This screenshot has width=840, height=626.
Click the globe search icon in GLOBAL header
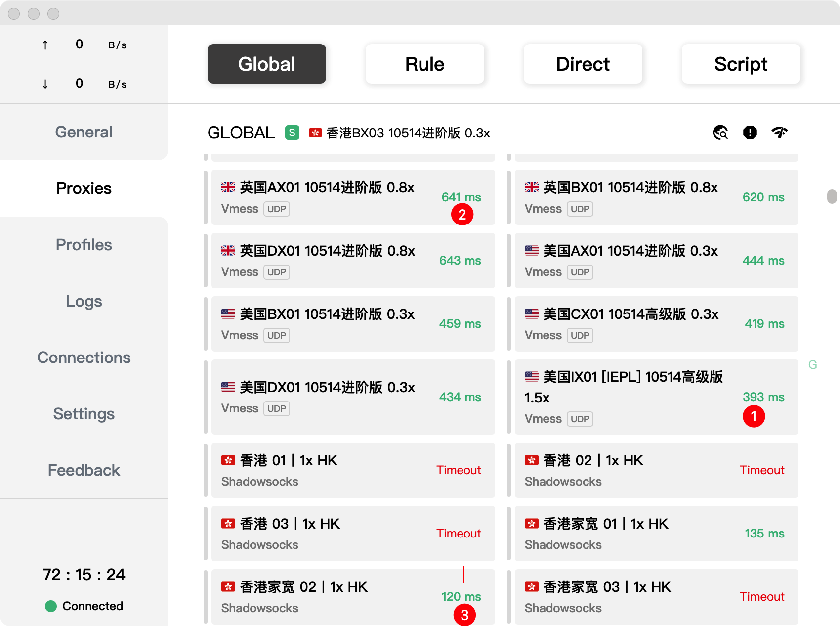pyautogui.click(x=720, y=133)
